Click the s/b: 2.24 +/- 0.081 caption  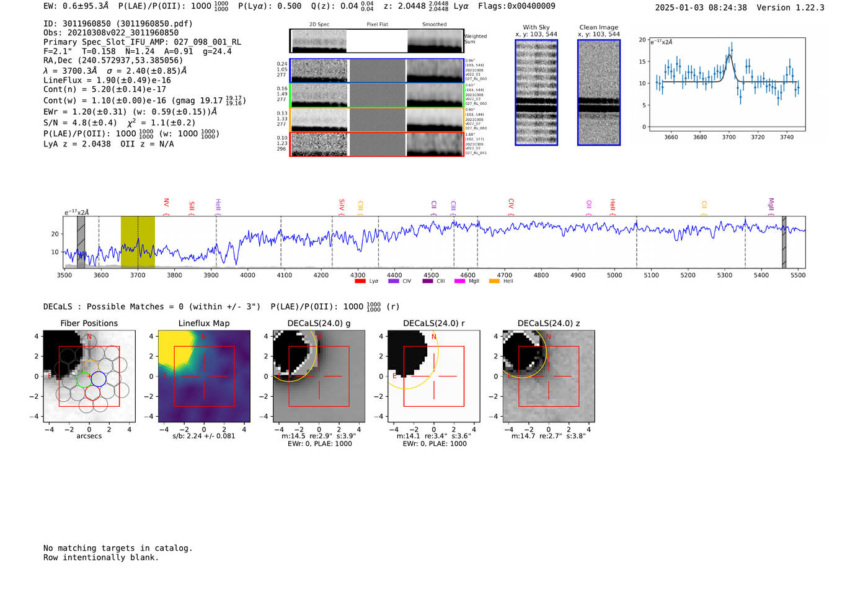click(204, 436)
